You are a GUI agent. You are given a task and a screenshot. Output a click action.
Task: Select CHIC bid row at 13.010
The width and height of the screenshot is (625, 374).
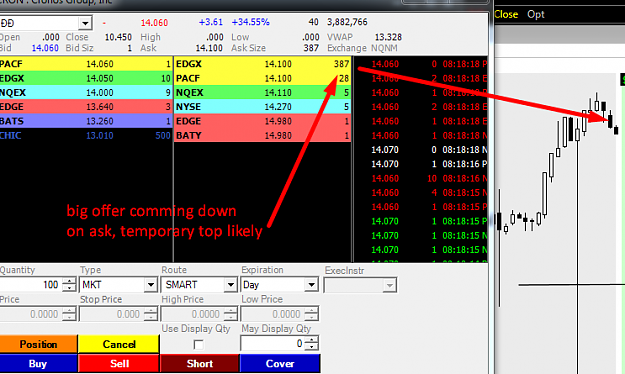86,136
